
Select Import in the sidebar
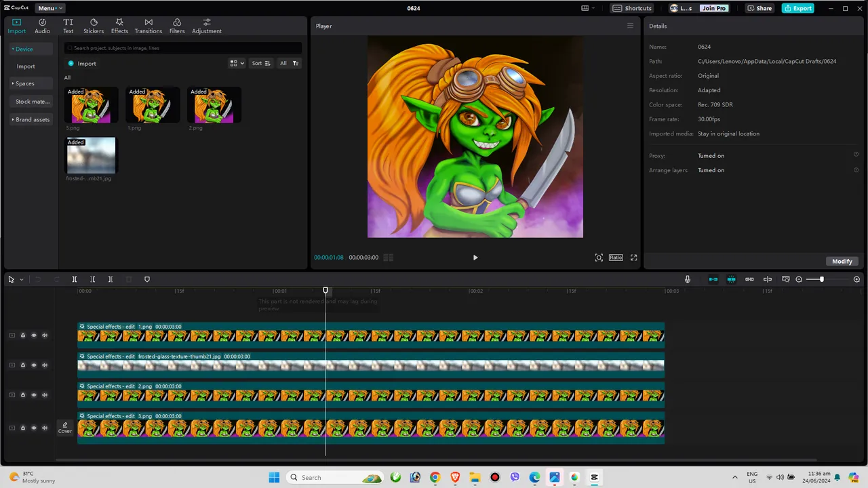[x=26, y=66]
